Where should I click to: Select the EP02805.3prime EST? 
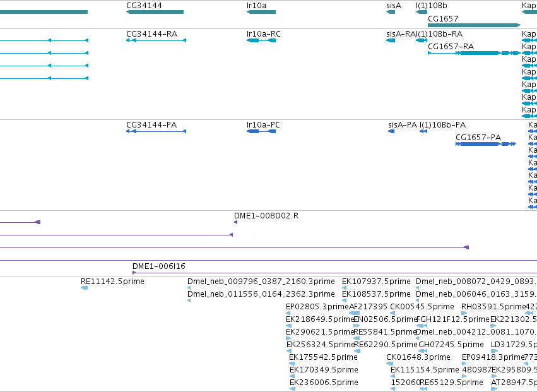288,313
